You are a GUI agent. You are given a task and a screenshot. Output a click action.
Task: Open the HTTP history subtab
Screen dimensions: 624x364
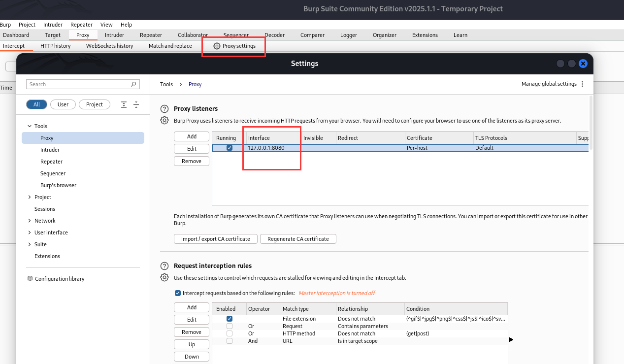tap(55, 46)
